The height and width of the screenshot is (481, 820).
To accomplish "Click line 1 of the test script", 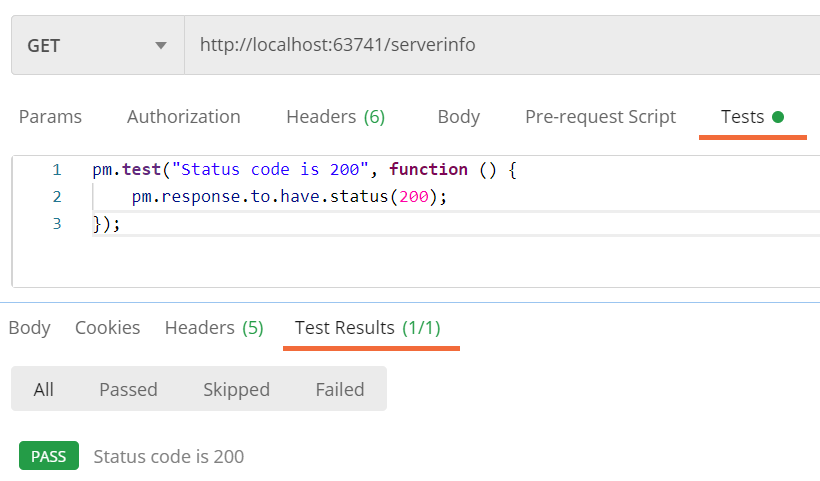I will coord(304,169).
